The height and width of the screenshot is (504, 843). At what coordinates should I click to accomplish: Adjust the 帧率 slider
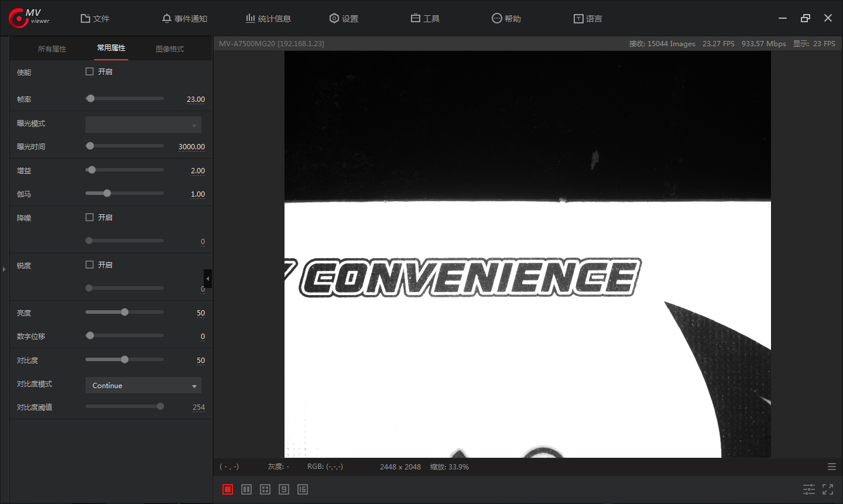pyautogui.click(x=125, y=98)
